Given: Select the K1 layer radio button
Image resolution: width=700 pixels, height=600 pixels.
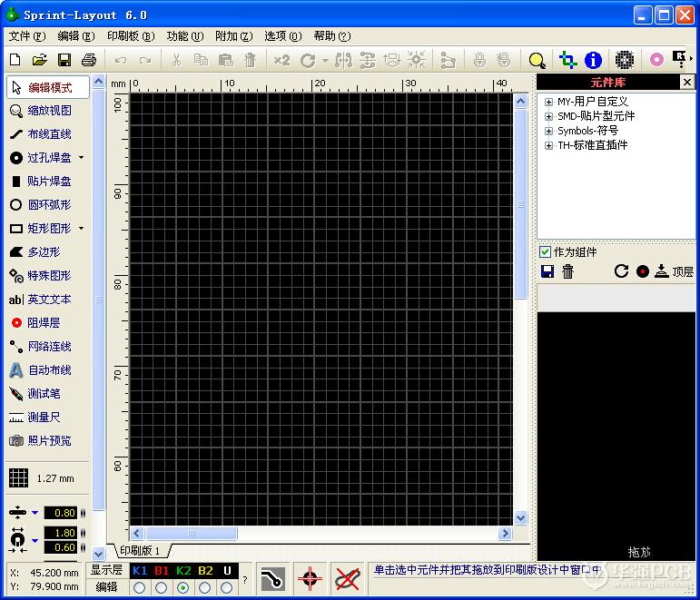Looking at the screenshot, I should pos(139,587).
